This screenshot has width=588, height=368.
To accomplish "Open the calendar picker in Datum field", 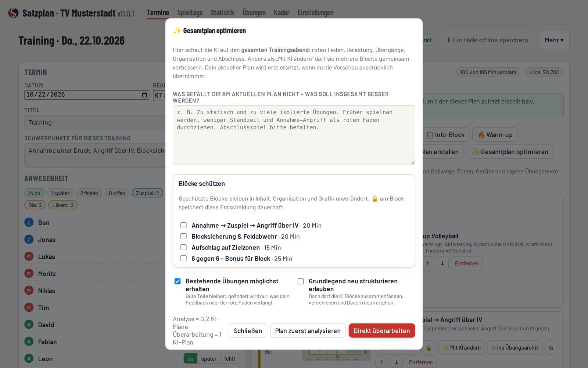I will [144, 95].
